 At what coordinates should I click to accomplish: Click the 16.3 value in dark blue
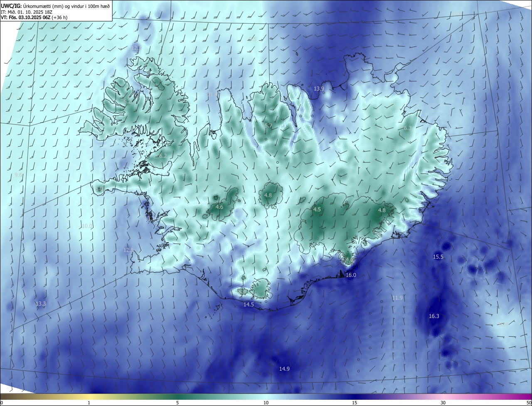(x=434, y=316)
